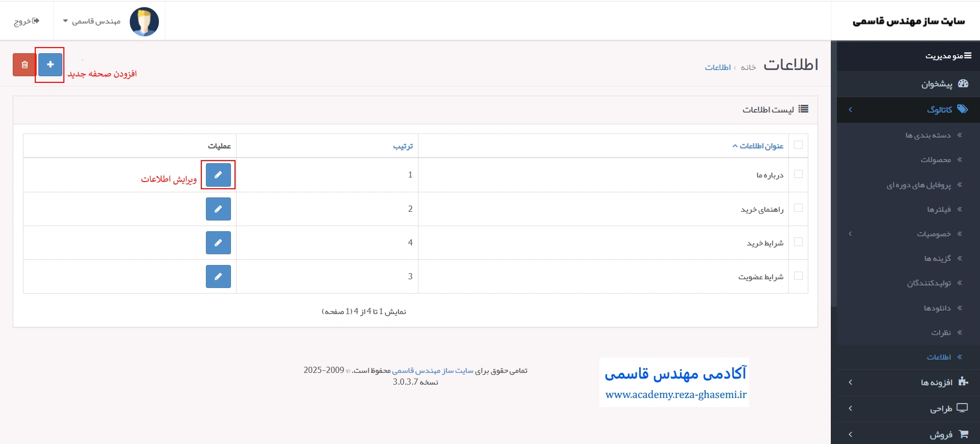Expand the طراحی menu chevron

(x=850, y=408)
